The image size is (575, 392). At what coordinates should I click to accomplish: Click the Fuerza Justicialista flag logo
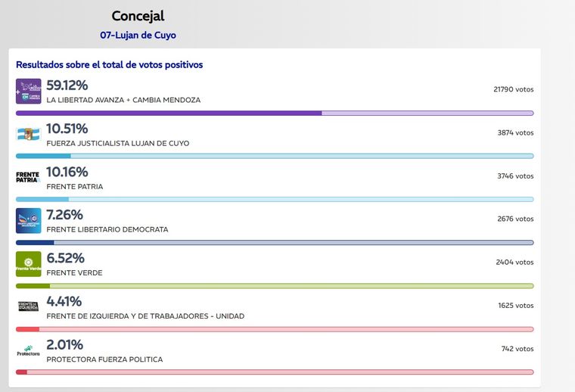click(x=29, y=135)
